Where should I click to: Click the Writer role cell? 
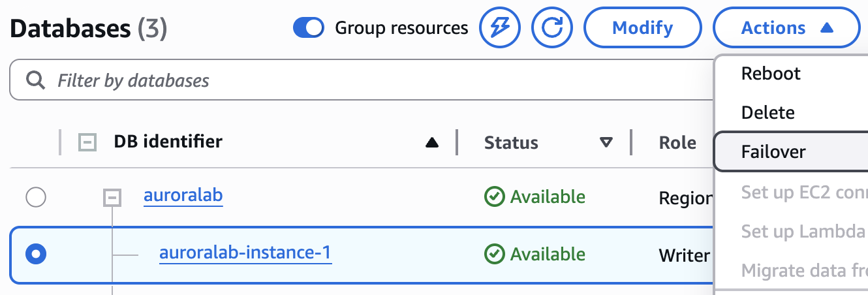pos(685,255)
